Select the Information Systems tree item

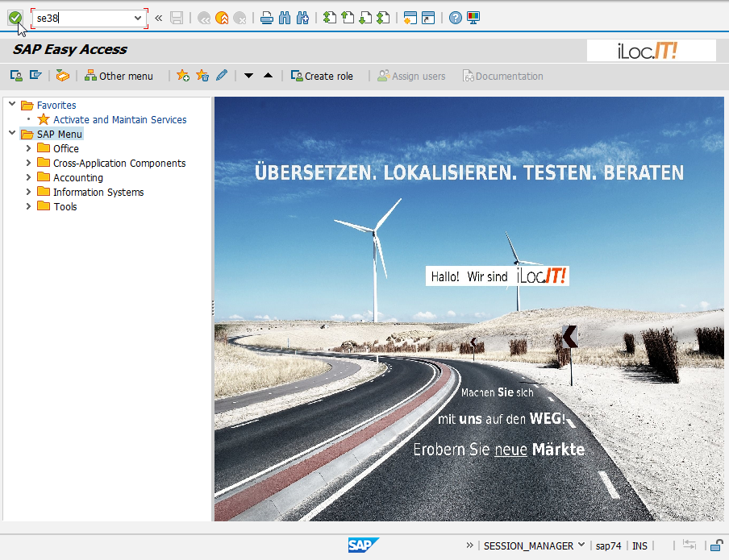[98, 192]
